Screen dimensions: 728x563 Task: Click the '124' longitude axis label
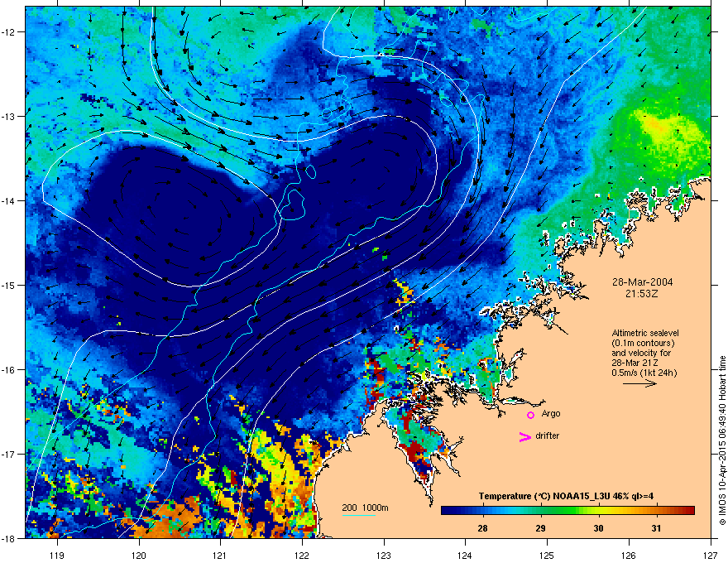465,555
